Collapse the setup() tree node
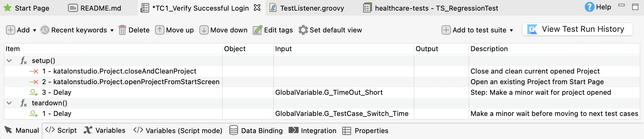Viewport: 644px width, 139px height. [x=9, y=61]
